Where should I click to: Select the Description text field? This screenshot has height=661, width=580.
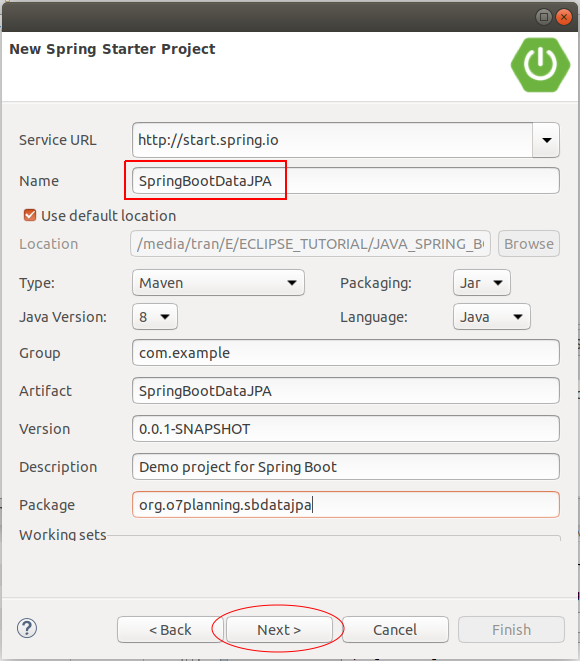346,467
